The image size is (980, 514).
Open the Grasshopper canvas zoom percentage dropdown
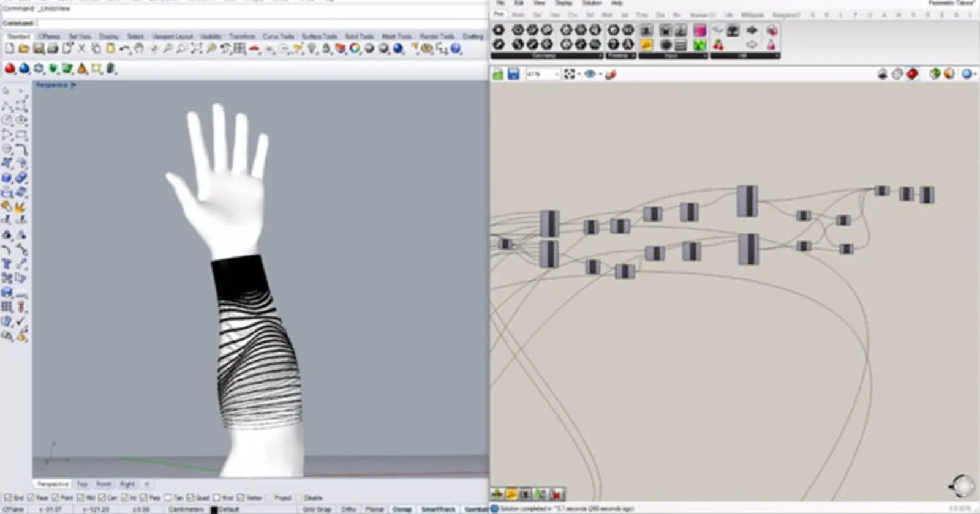coord(556,74)
